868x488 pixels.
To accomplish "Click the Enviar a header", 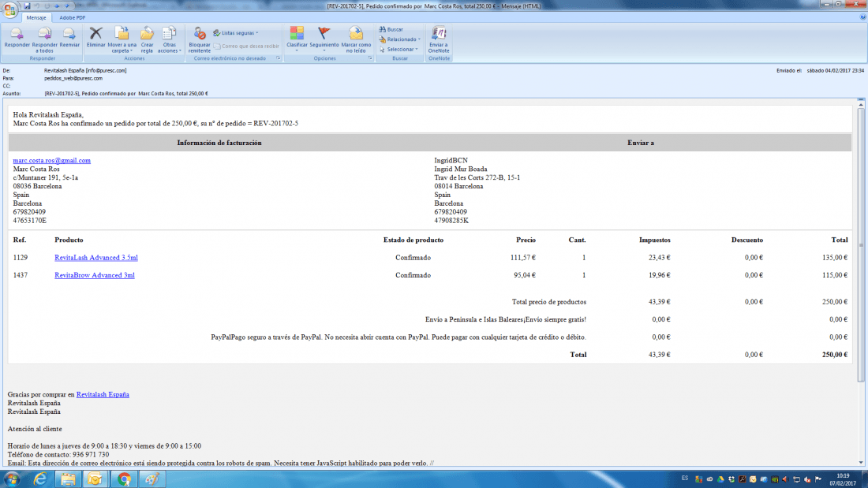I will click(x=641, y=143).
